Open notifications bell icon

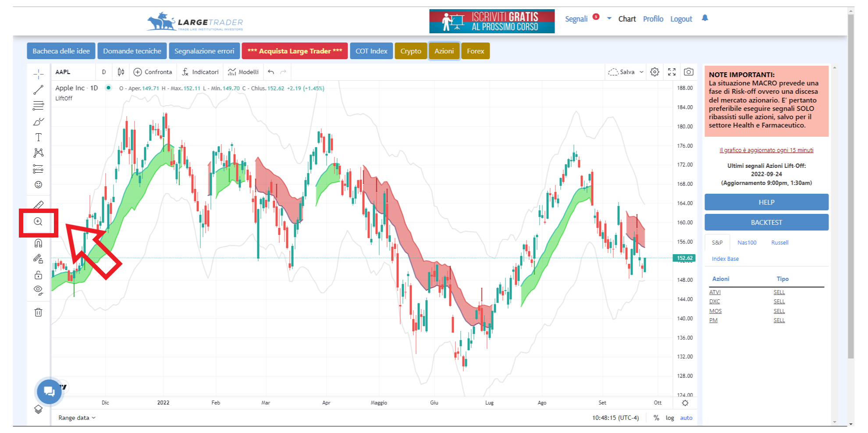705,18
